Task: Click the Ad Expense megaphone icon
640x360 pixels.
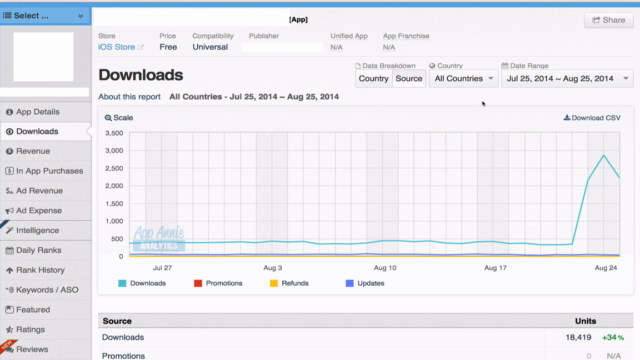Action: coord(9,211)
